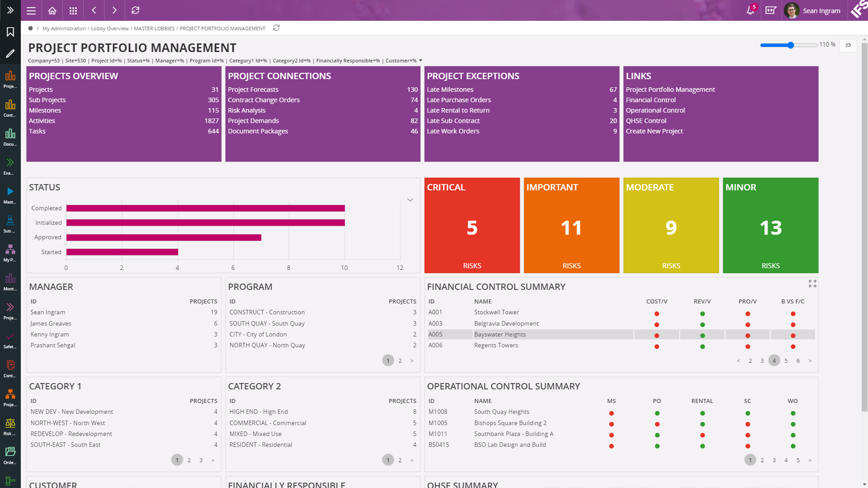Go to page 2 of Program list

[x=400, y=361]
